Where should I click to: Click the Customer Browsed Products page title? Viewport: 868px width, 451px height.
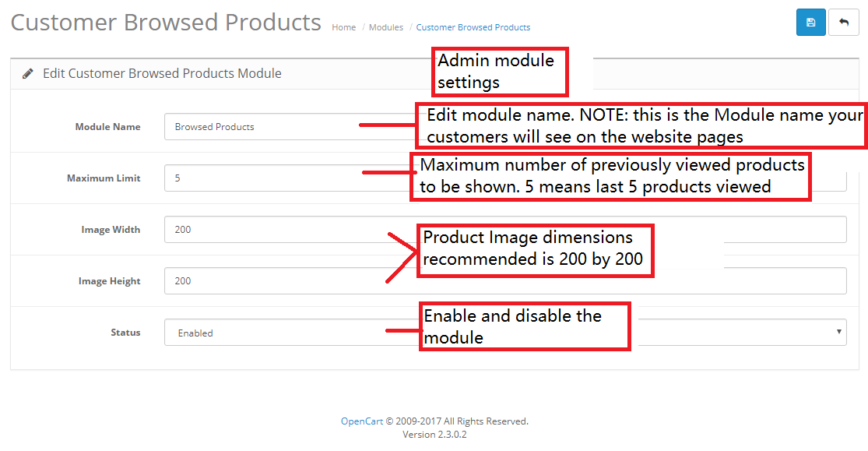click(166, 23)
